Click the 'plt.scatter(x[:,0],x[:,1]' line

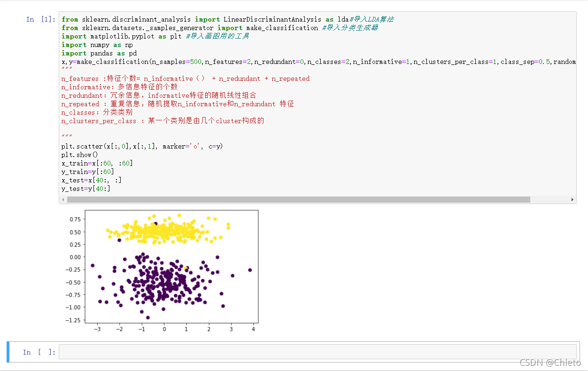142,146
